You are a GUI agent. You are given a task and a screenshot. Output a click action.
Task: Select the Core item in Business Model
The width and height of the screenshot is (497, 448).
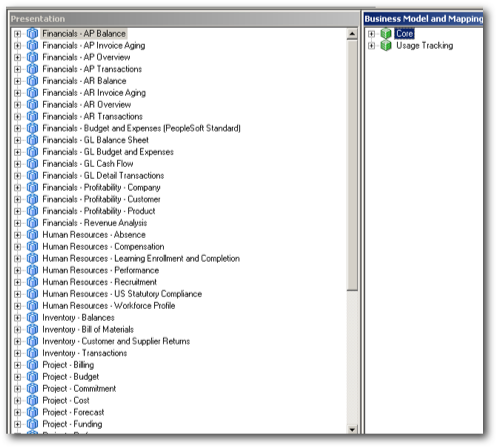[404, 34]
